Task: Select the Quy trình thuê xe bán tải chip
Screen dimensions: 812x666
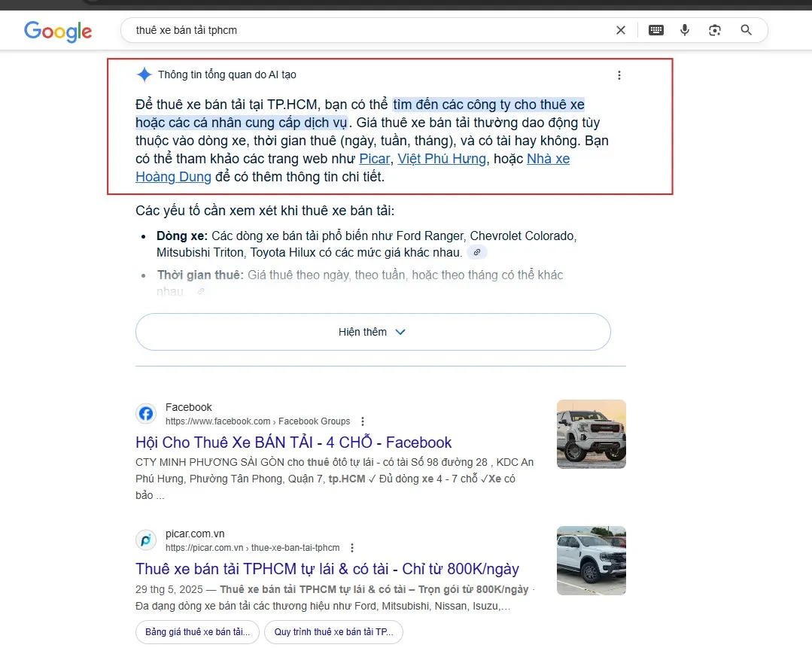Action: click(333, 632)
